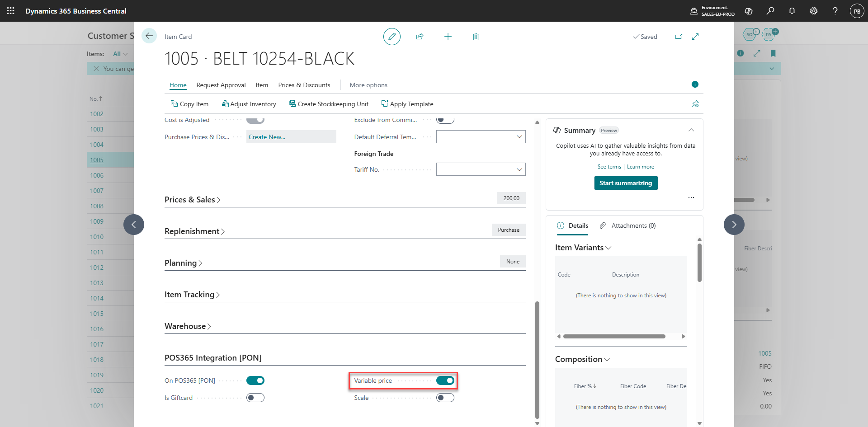Open notifications bell icon
This screenshot has width=868, height=427.
[792, 11]
